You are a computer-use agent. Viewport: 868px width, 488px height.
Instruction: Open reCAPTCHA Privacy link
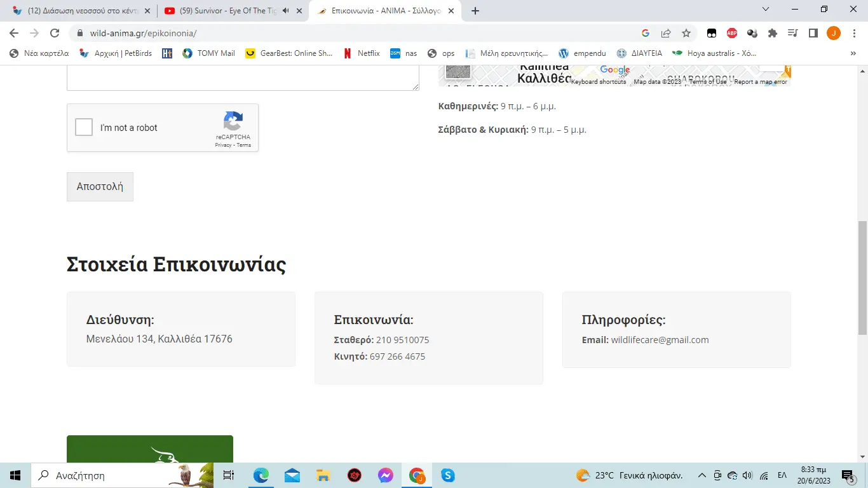click(x=223, y=145)
